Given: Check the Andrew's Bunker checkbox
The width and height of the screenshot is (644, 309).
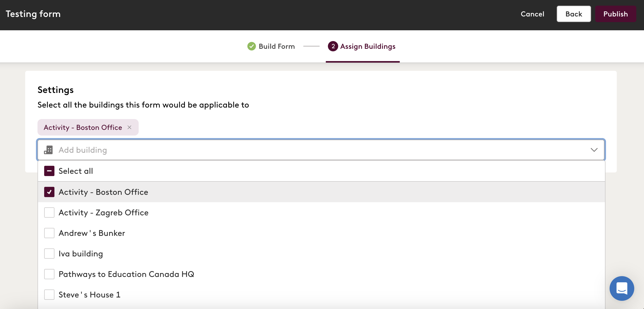Looking at the screenshot, I should coord(49,233).
